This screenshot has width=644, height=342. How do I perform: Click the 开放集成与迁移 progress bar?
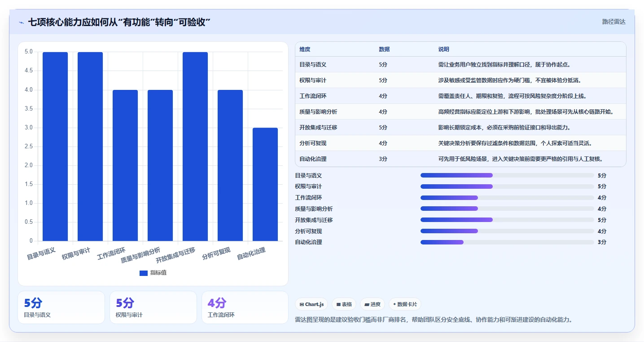507,220
